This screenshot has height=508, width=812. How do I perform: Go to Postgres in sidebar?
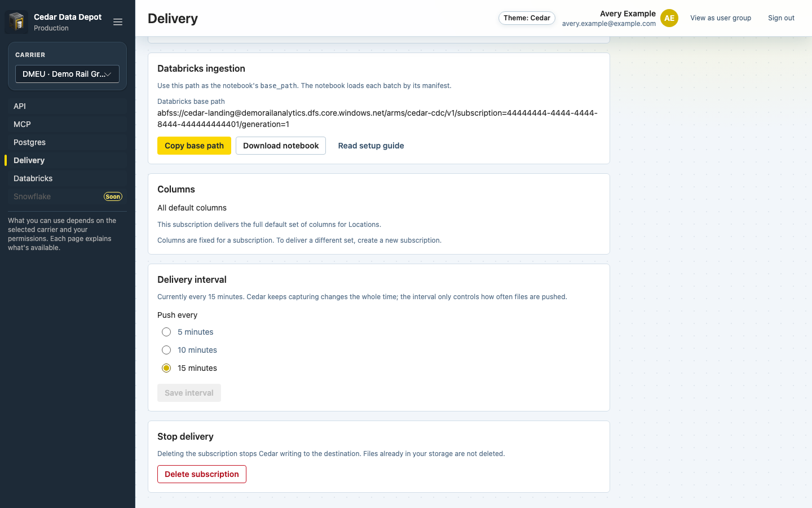pos(68,142)
